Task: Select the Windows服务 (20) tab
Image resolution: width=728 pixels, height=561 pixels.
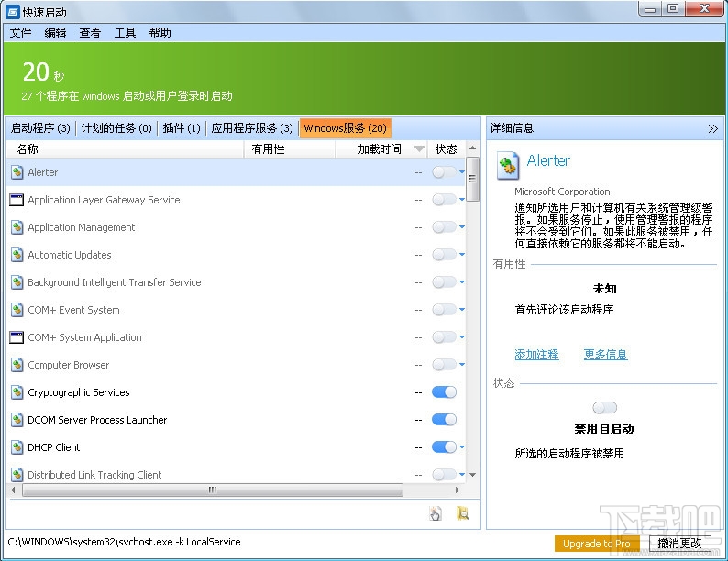Action: tap(346, 128)
